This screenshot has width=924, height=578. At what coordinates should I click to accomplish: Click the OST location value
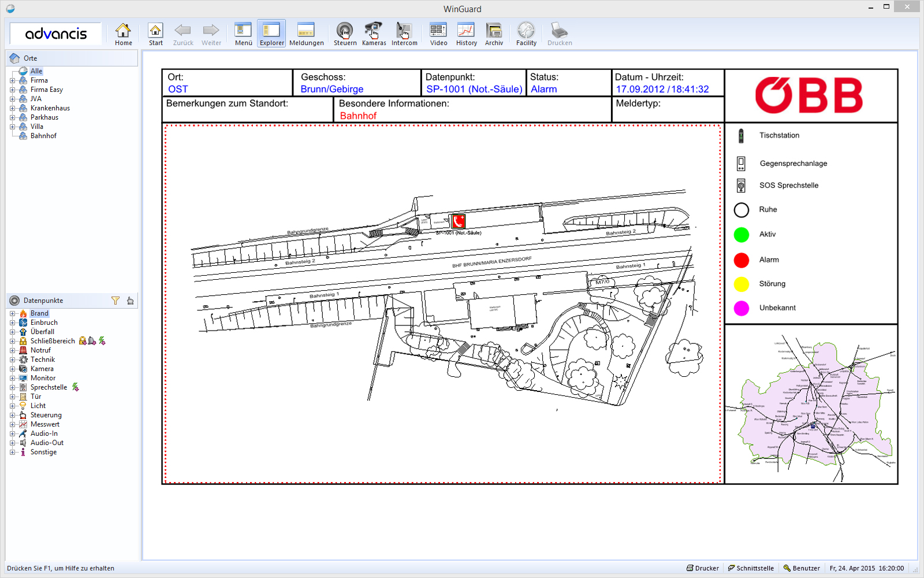tap(178, 89)
